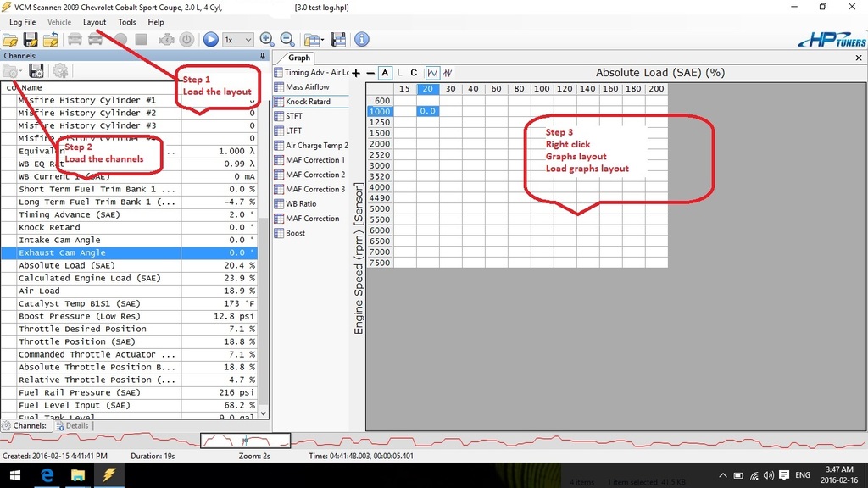Screen dimensions: 868x488
Task: Zoom in with the magnifier plus icon
Action: pyautogui.click(x=267, y=40)
